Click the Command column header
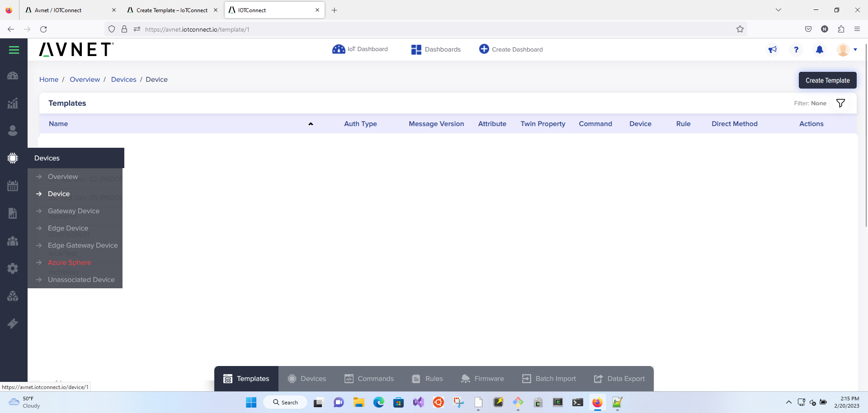Screen dimensions: 868x413 tap(595, 124)
